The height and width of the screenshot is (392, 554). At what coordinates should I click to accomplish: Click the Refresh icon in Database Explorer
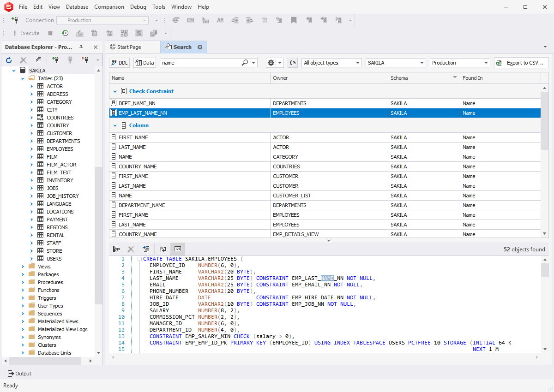pos(9,60)
